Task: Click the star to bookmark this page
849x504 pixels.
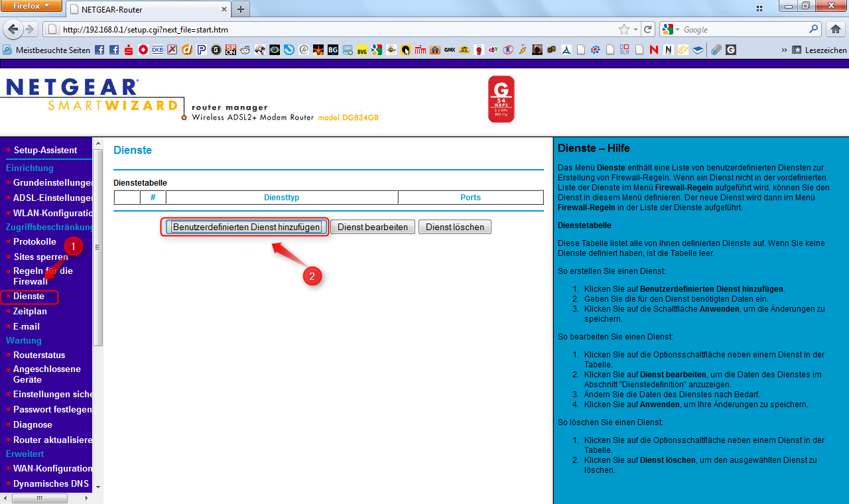Action: point(622,29)
